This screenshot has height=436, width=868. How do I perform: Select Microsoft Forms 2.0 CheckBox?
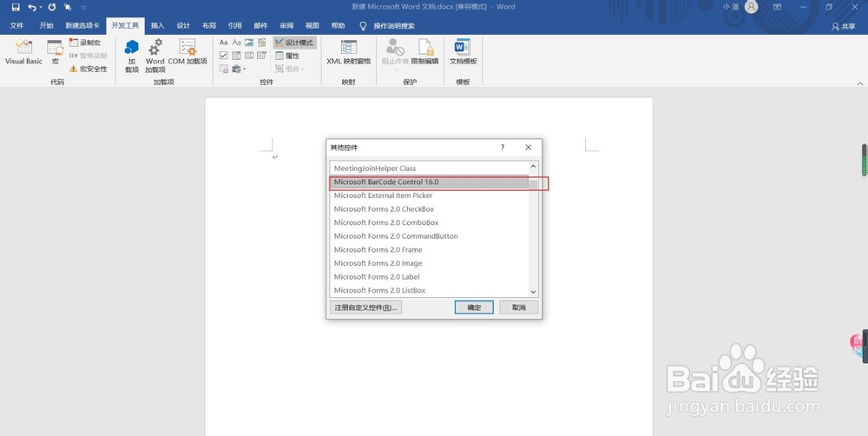click(429, 208)
